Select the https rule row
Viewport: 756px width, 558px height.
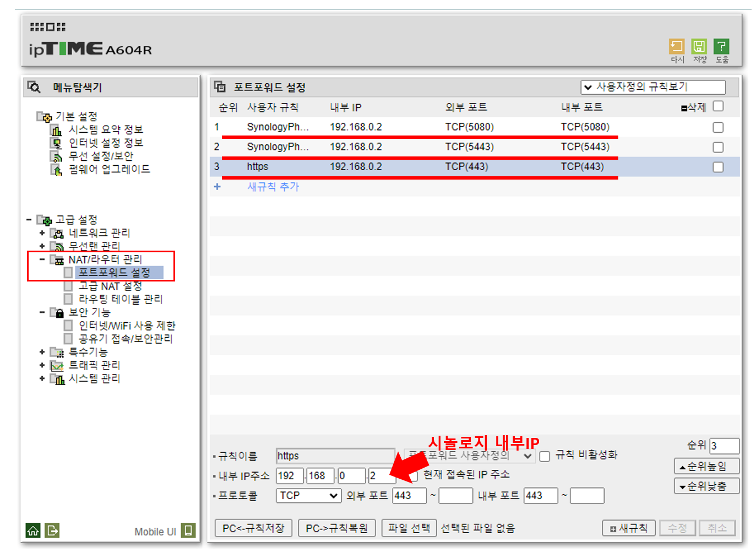click(x=475, y=167)
